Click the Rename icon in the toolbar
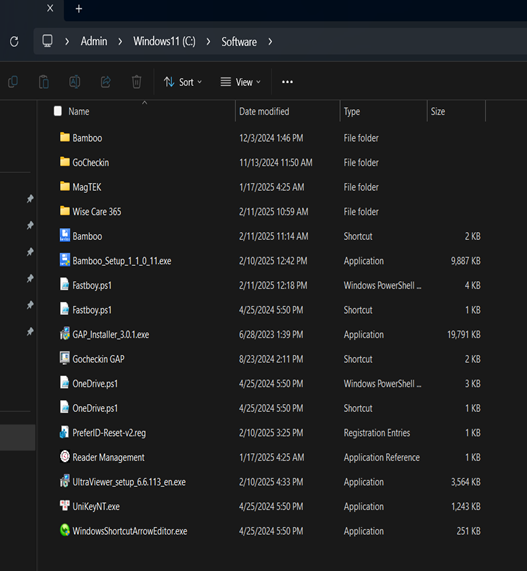This screenshot has height=571, width=527. 75,82
